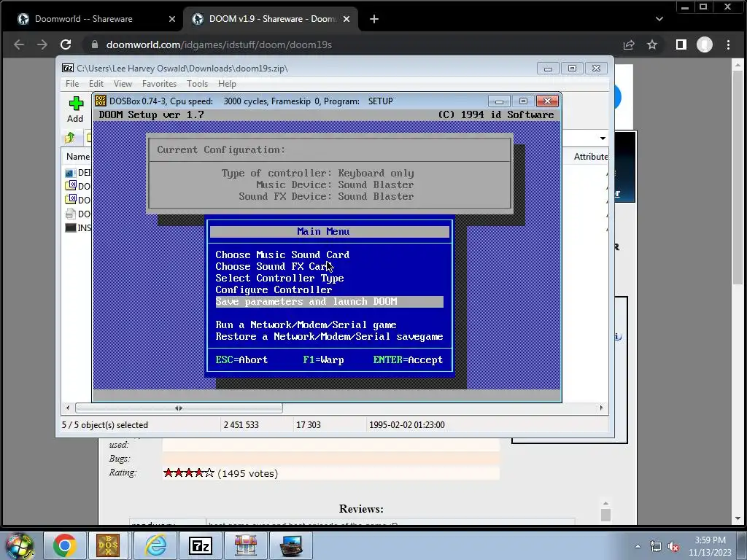This screenshot has width=747, height=560.
Task: Select Choose Sound FX Card option
Action: click(x=274, y=267)
